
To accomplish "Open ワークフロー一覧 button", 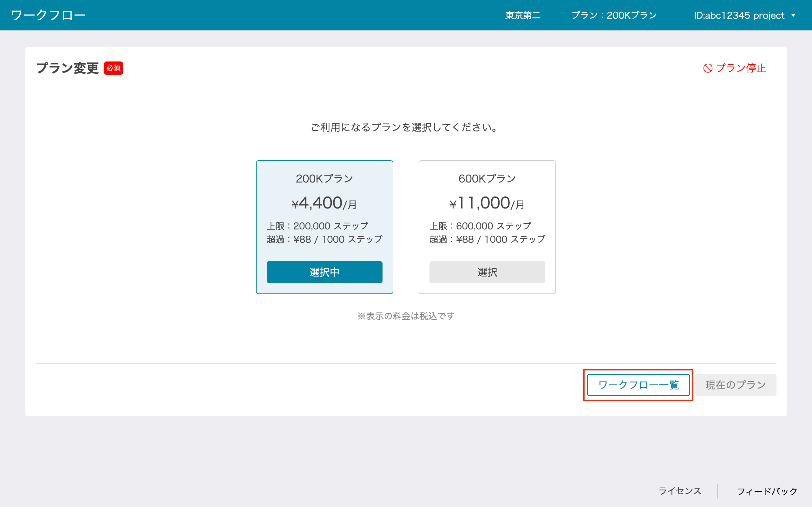I will coord(638,385).
